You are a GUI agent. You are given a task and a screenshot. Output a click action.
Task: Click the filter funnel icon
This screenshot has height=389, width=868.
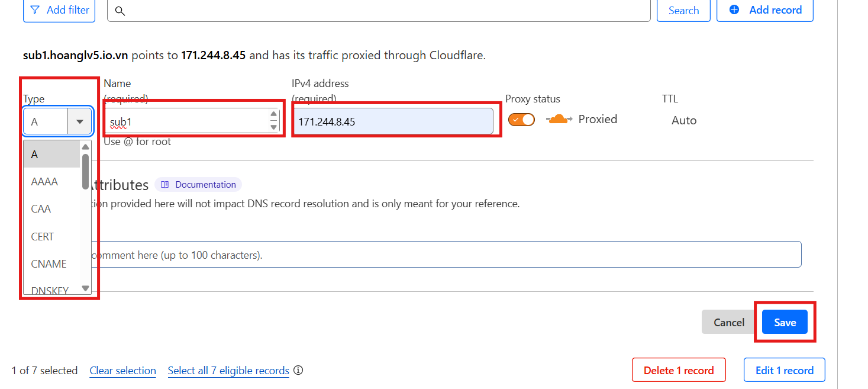pyautogui.click(x=36, y=10)
